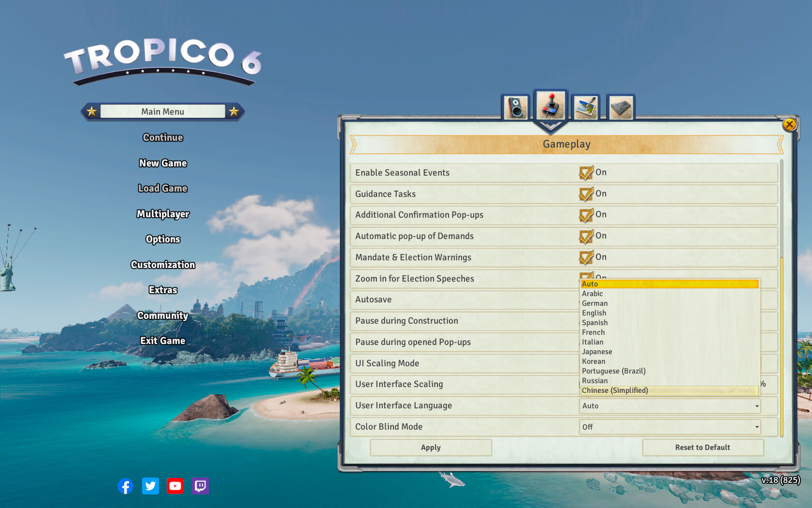Image resolution: width=812 pixels, height=508 pixels.
Task: Choose Russian from the language list
Action: point(669,381)
